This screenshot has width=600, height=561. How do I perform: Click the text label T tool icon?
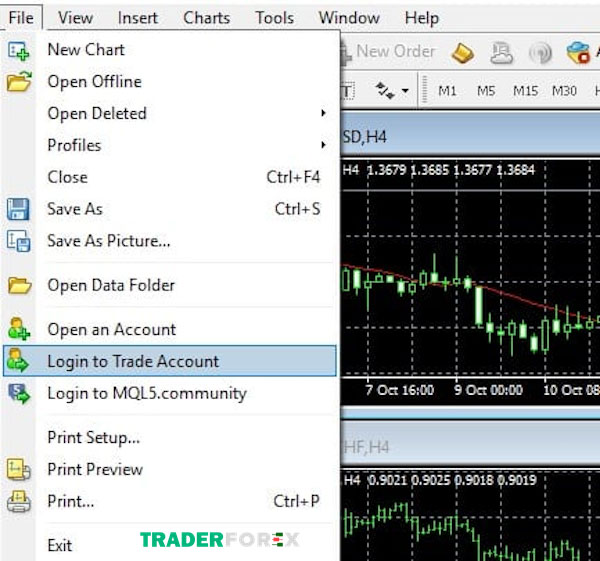tap(347, 91)
